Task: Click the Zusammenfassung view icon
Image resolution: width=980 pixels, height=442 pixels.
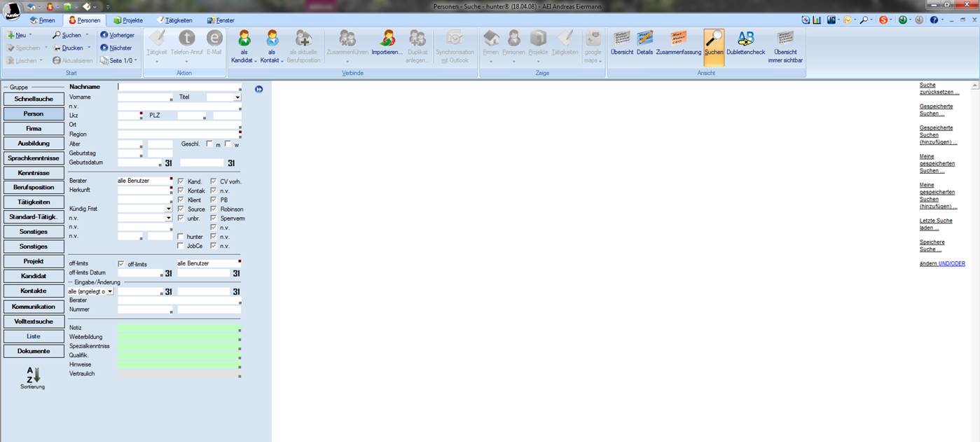Action: tap(678, 40)
